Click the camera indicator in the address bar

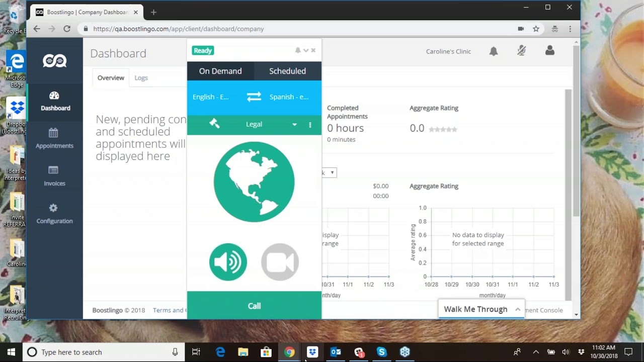pos(521,29)
